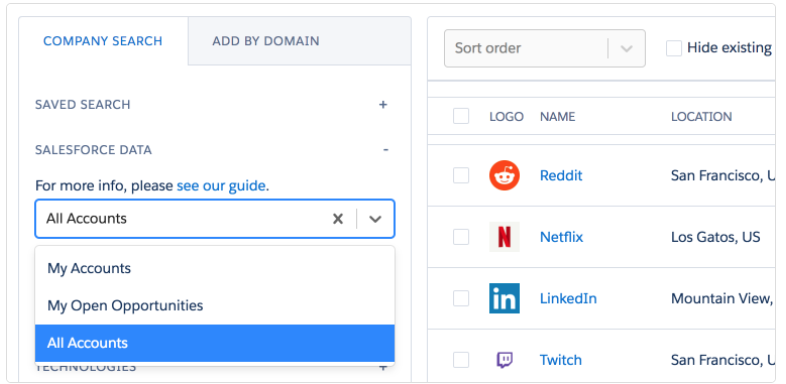Image resolution: width=786 pixels, height=384 pixels.
Task: Toggle the All Accounts dropdown chevron
Action: 375,219
